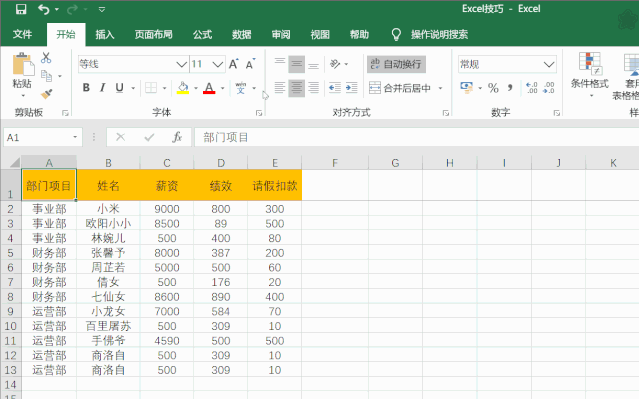Copy the selection
The height and width of the screenshot is (399, 639).
click(46, 76)
